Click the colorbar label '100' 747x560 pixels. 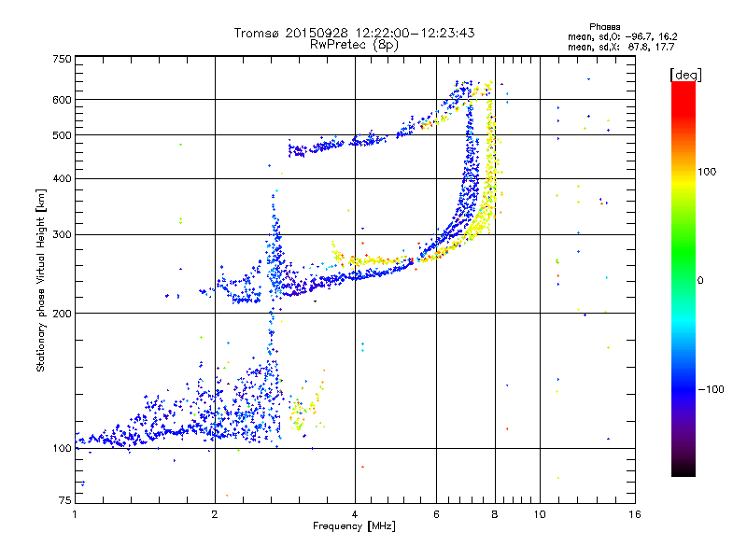pyautogui.click(x=707, y=172)
